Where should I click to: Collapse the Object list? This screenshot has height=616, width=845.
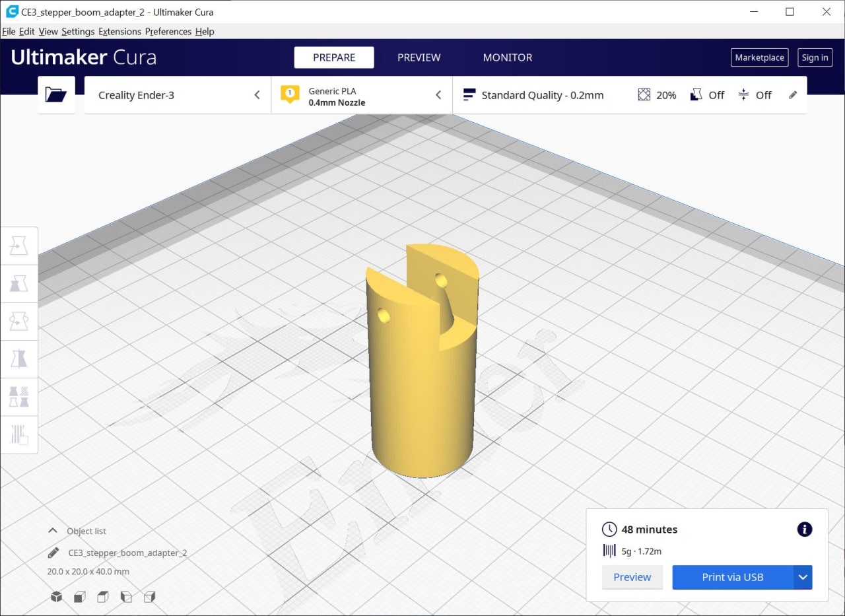[x=52, y=531]
